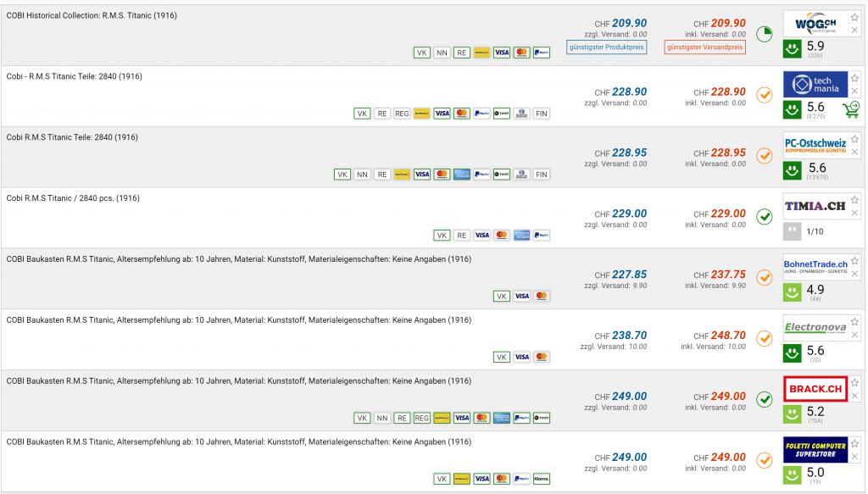This screenshot has width=868, height=494.
Task: Click Foletti orange checkmark availability icon
Action: click(765, 460)
